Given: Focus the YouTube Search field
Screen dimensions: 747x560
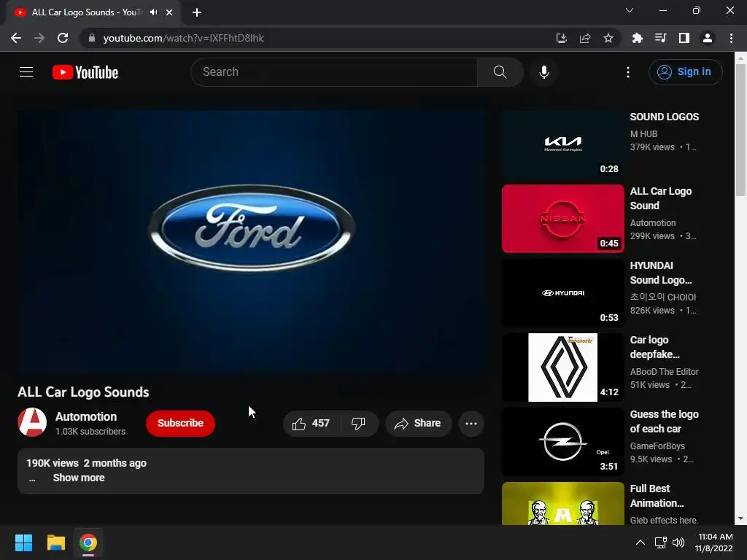Looking at the screenshot, I should [x=334, y=72].
